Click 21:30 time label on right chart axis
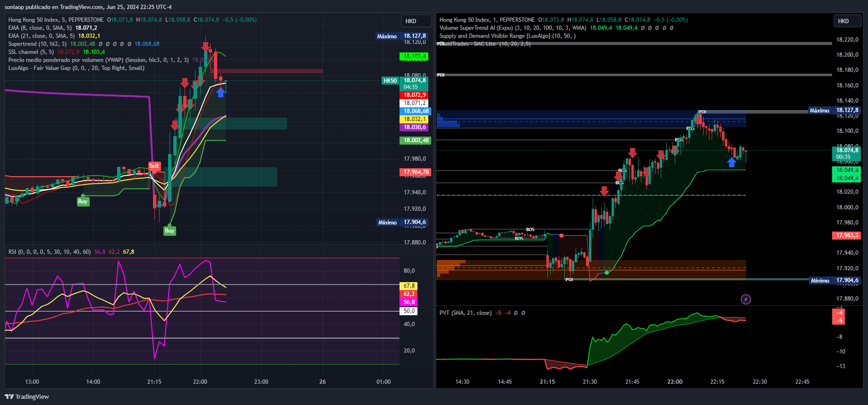This screenshot has height=405, width=868. (x=590, y=382)
